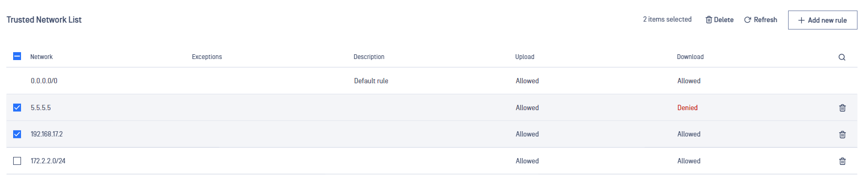The image size is (868, 196).
Task: Toggle the select-all header checkbox
Action: (17, 56)
